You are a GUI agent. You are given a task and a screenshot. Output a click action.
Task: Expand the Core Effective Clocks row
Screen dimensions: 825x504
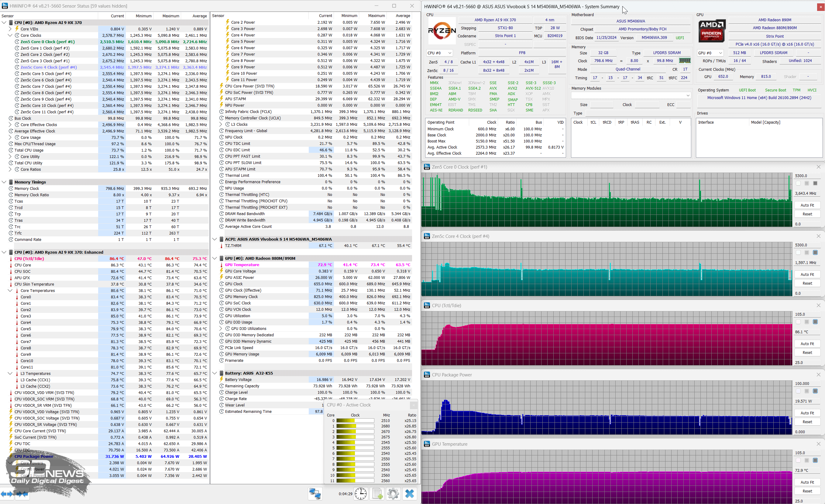click(x=10, y=125)
